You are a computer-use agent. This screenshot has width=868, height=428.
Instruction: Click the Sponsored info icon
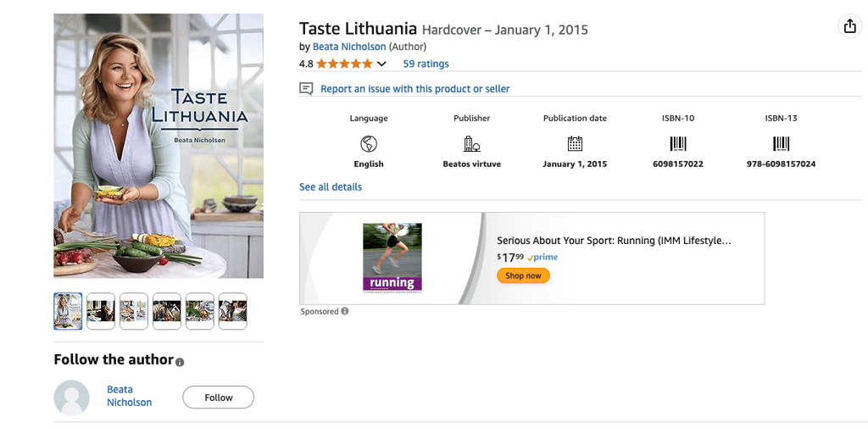345,311
